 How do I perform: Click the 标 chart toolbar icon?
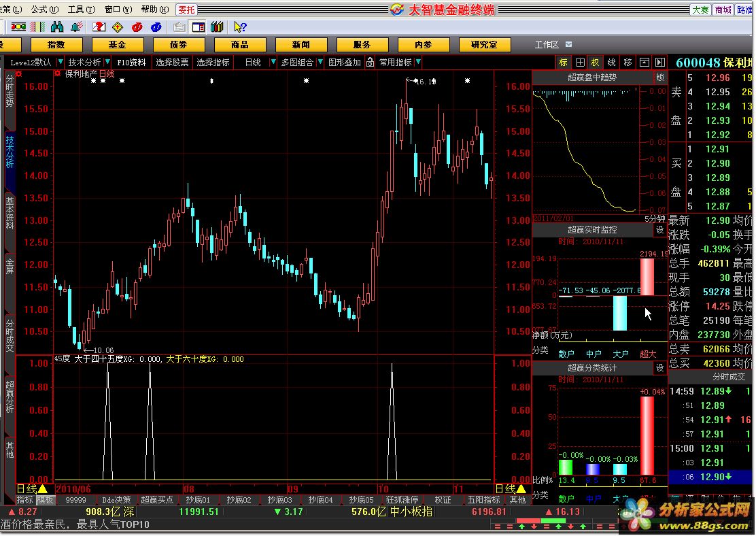click(563, 62)
